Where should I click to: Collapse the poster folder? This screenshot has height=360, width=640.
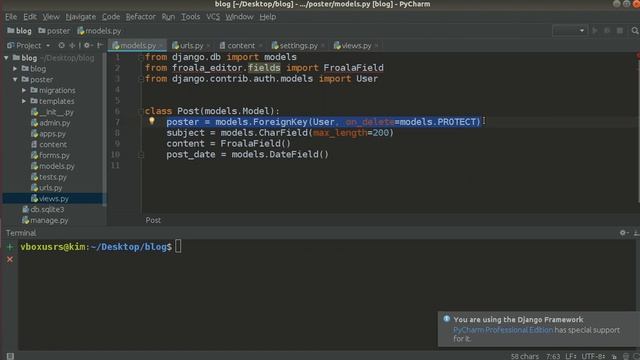point(15,79)
